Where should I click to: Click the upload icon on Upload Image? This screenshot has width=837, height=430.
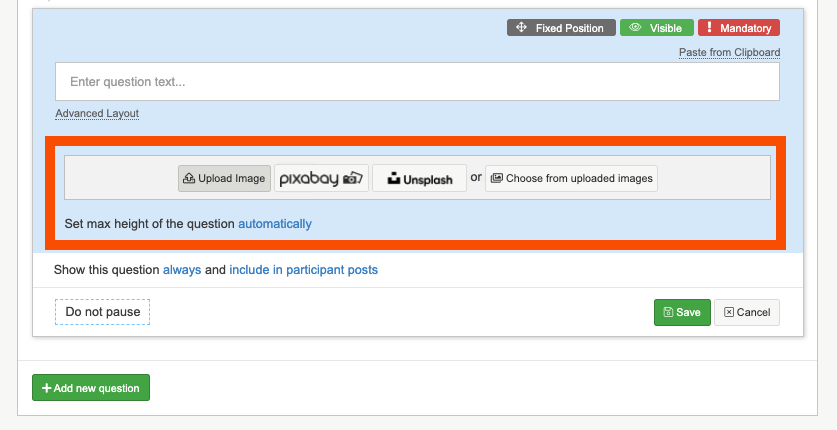click(189, 179)
